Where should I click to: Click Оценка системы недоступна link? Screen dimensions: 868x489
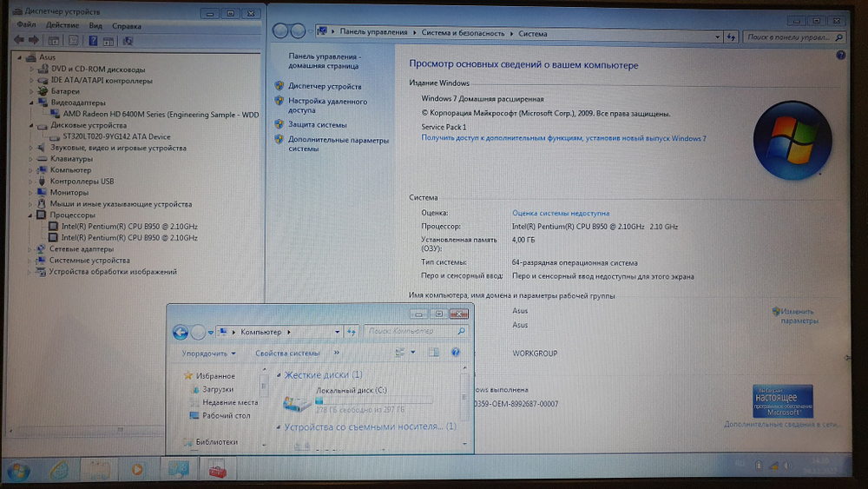[x=561, y=213]
